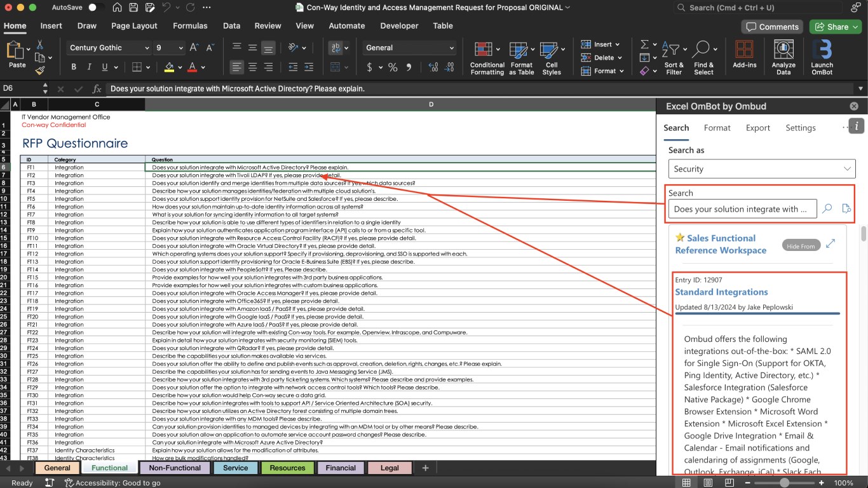Cut the selection with the scissors icon
Image resolution: width=868 pixels, height=488 pixels.
[39, 44]
